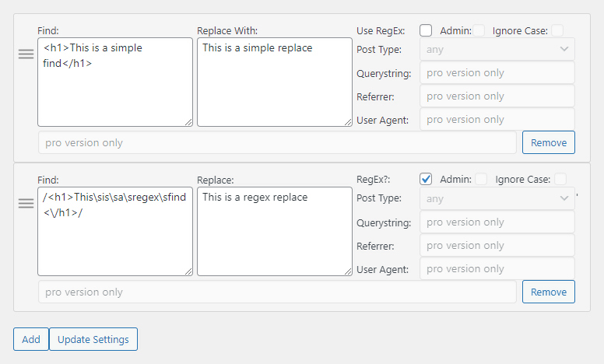604x364 pixels.
Task: Remove the regex find rule
Action: click(x=549, y=292)
